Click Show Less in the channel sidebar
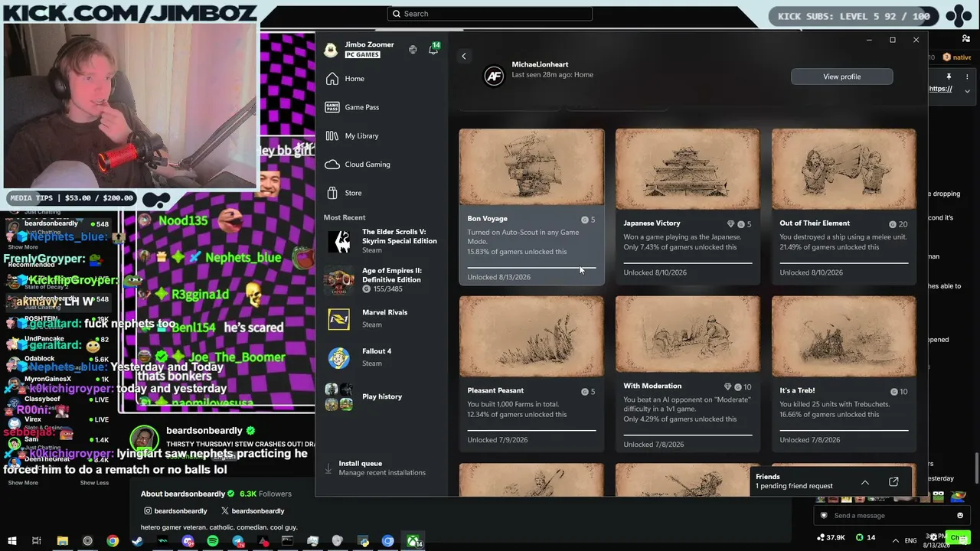The image size is (980, 551). click(x=94, y=483)
